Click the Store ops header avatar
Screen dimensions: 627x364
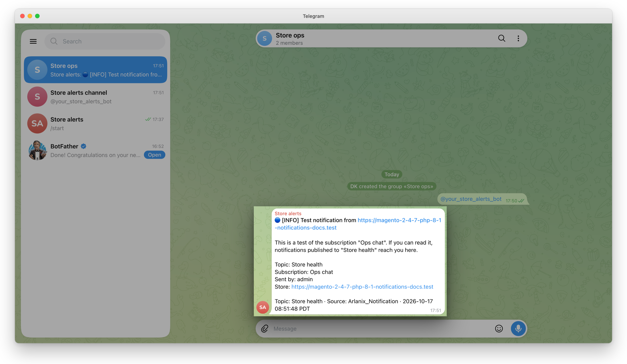click(x=264, y=39)
